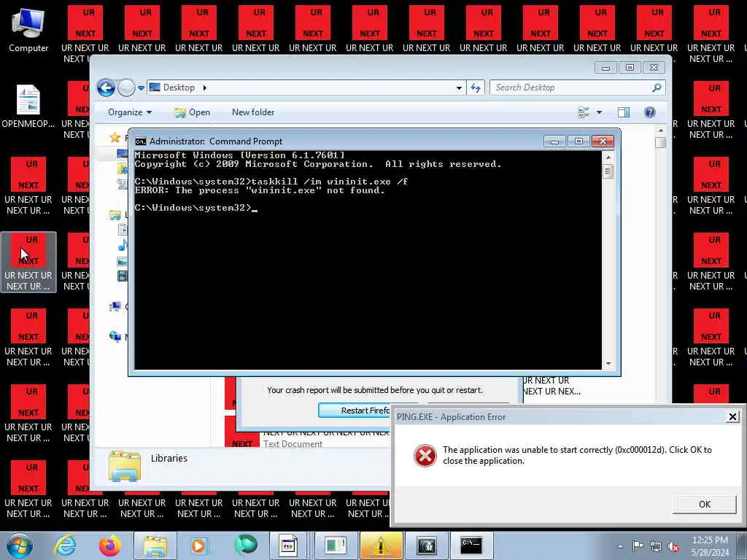Switch to Firefox in the taskbar

click(110, 545)
